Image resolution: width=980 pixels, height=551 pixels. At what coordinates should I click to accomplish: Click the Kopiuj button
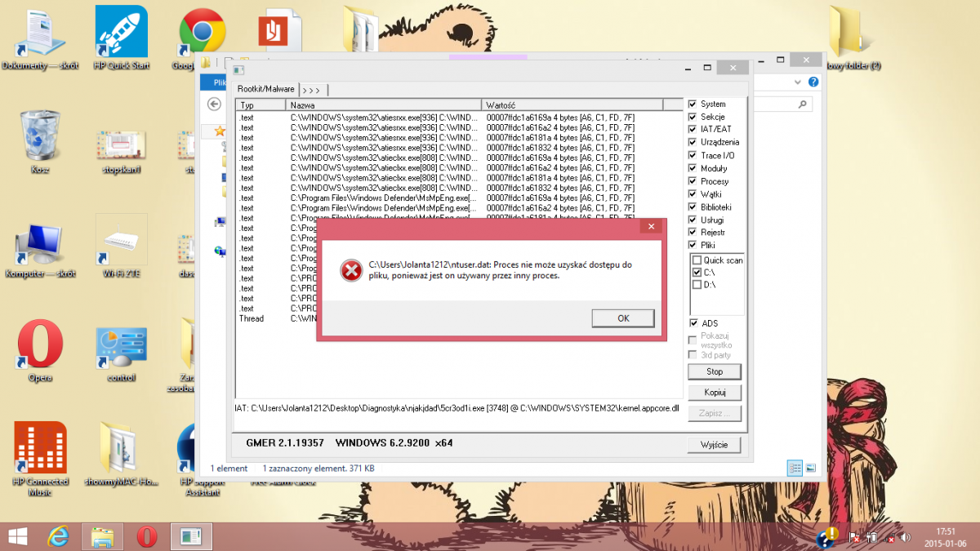coord(715,393)
